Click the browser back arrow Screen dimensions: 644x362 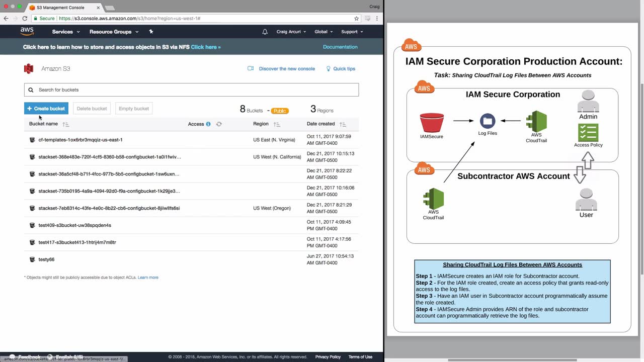6,19
